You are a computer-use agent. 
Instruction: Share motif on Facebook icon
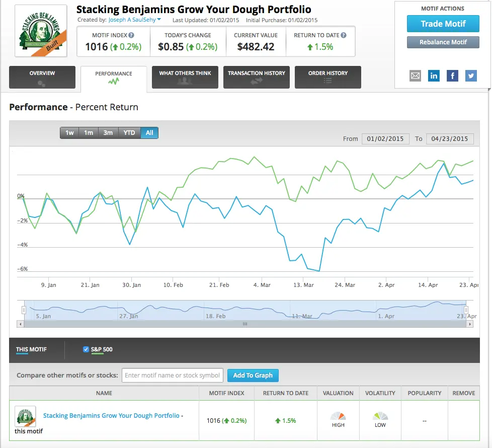coord(452,76)
